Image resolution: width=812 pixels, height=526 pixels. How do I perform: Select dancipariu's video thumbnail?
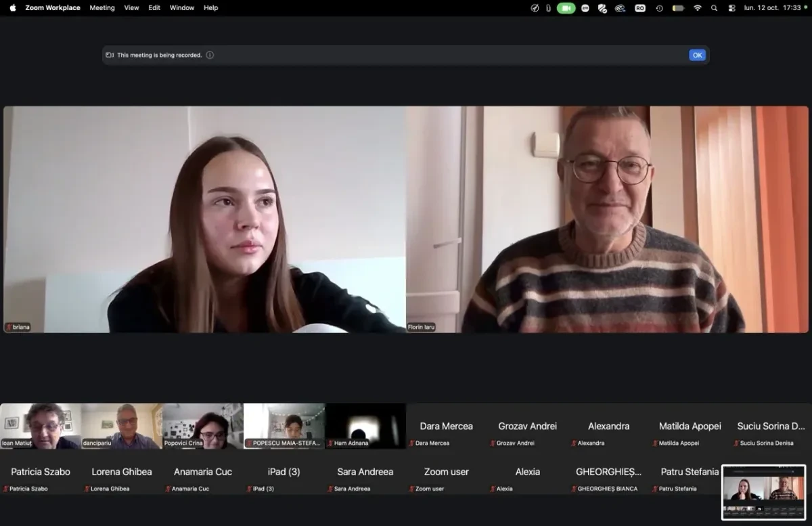(x=122, y=426)
